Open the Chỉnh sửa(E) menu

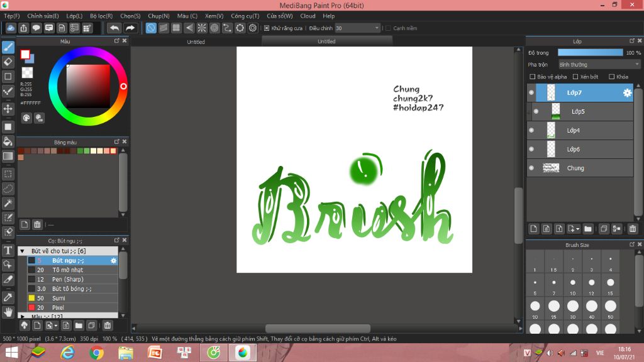[43, 16]
